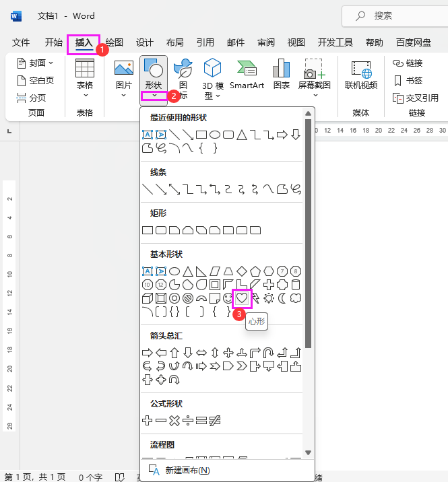This screenshot has height=482, width=448.
Task: Select the cloud shape
Action: (296, 298)
